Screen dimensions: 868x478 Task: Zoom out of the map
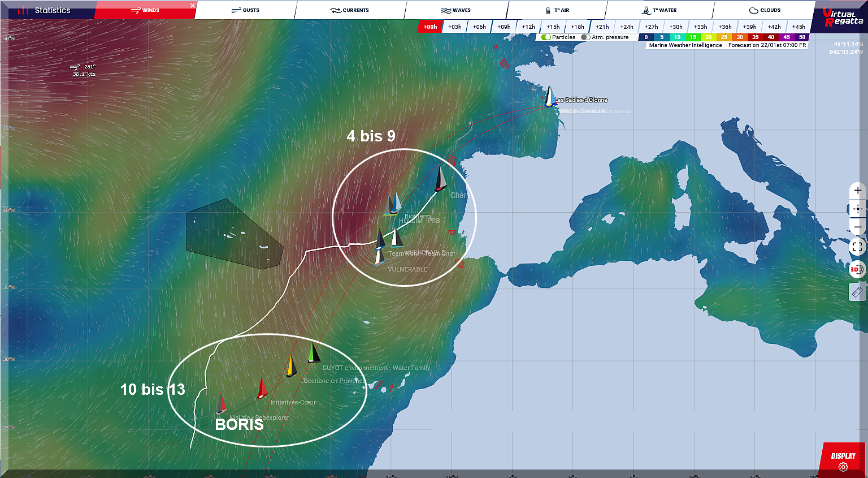[x=857, y=227]
